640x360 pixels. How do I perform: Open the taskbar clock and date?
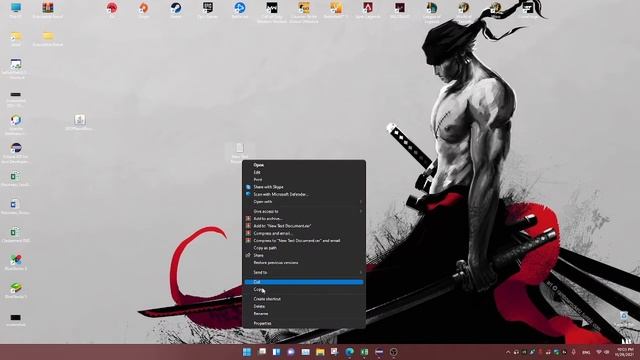pos(624,352)
